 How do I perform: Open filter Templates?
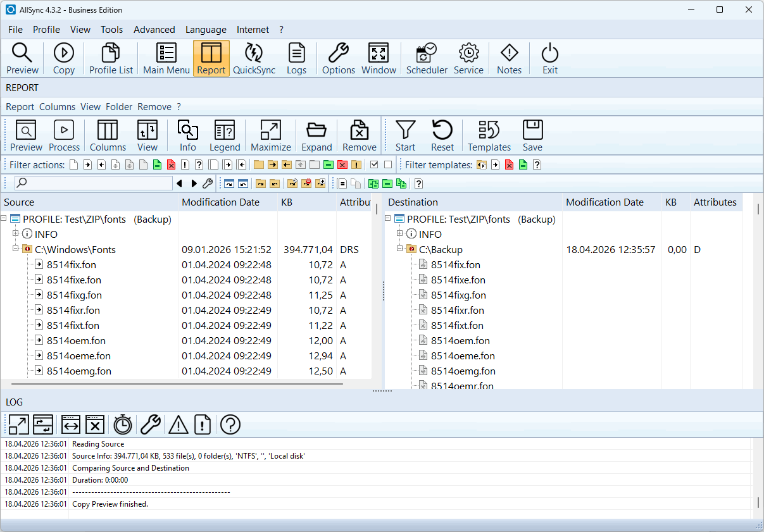[489, 136]
